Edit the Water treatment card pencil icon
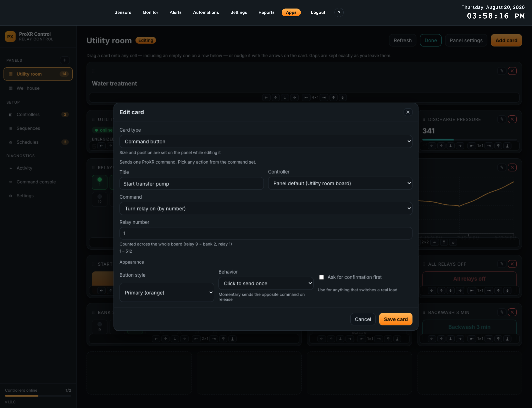The width and height of the screenshot is (532, 408). (x=502, y=71)
